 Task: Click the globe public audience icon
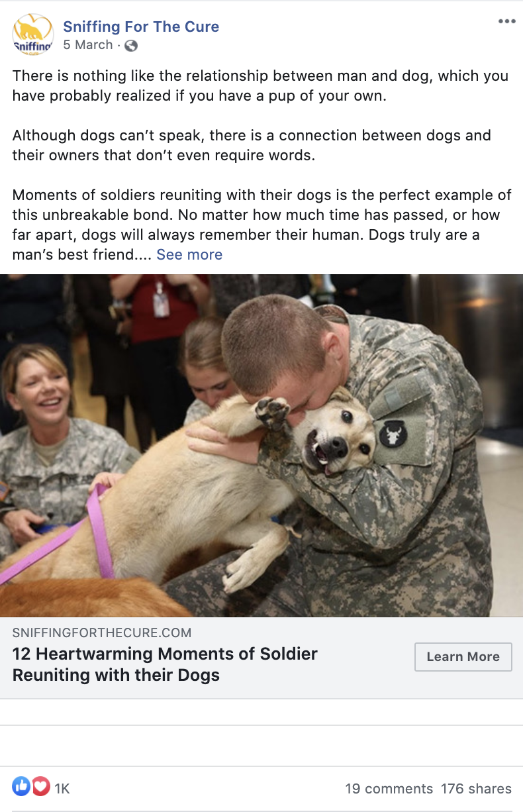[x=131, y=46]
